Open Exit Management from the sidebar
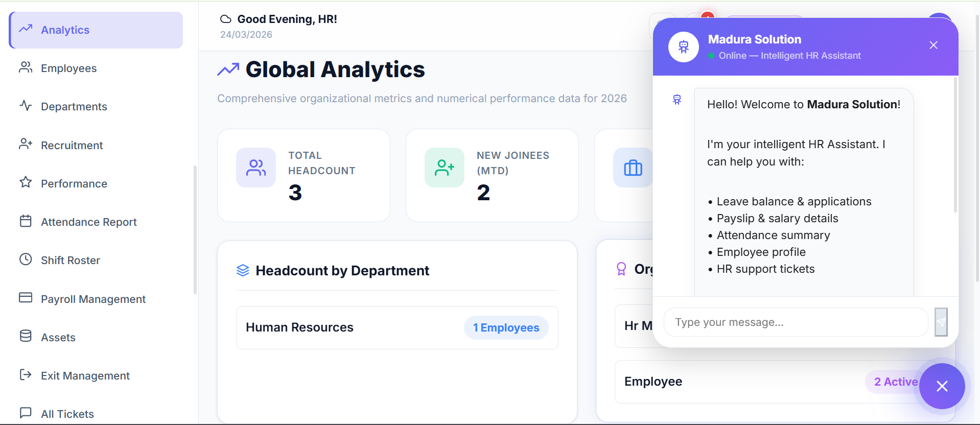 pyautogui.click(x=96, y=376)
